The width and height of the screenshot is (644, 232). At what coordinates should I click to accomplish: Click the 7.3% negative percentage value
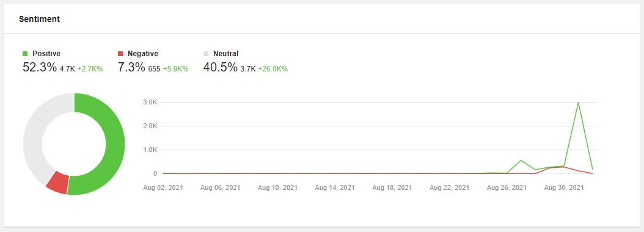(131, 67)
